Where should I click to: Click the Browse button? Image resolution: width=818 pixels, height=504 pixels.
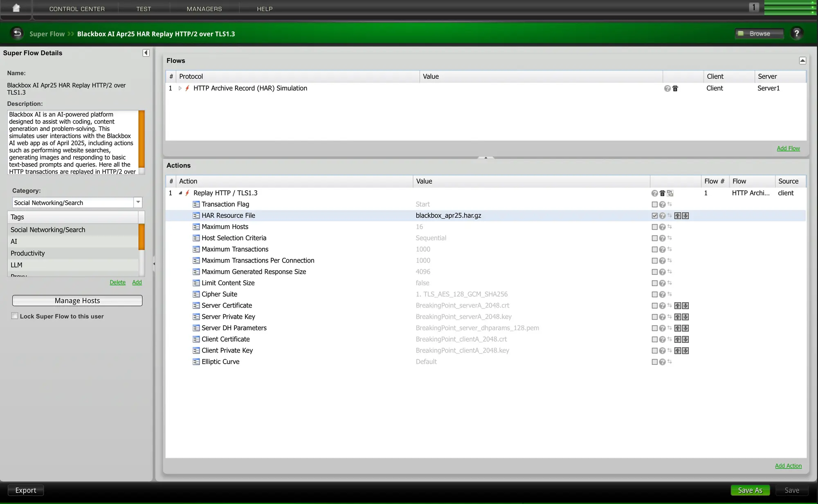point(760,34)
